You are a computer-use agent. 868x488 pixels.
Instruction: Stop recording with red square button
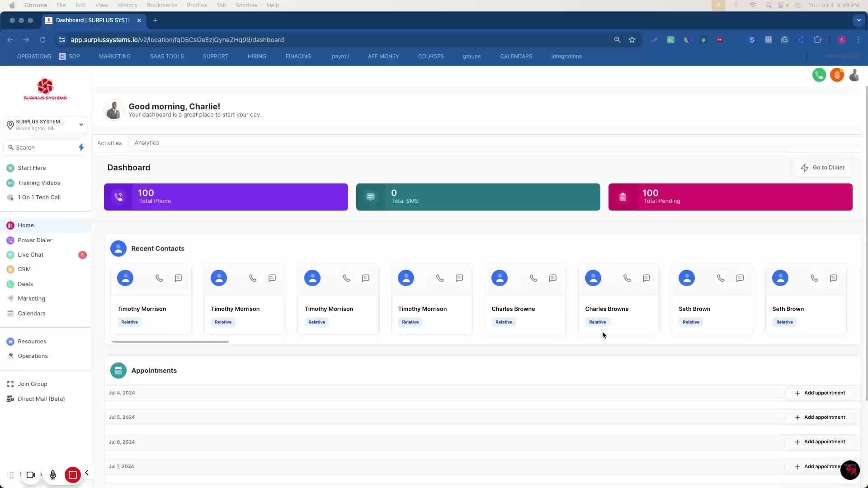tap(72, 475)
